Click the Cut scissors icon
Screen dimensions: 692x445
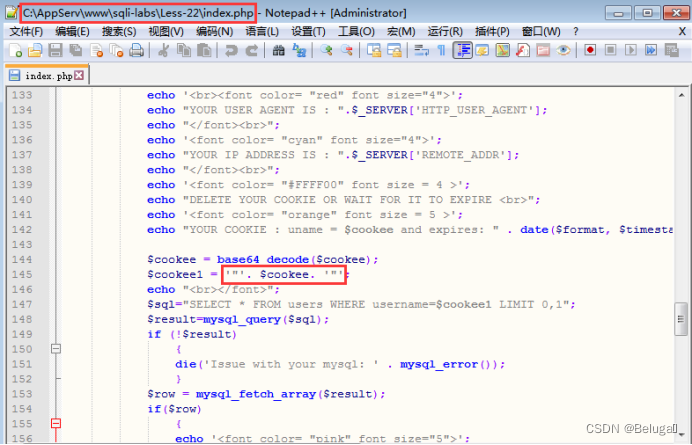pos(162,50)
